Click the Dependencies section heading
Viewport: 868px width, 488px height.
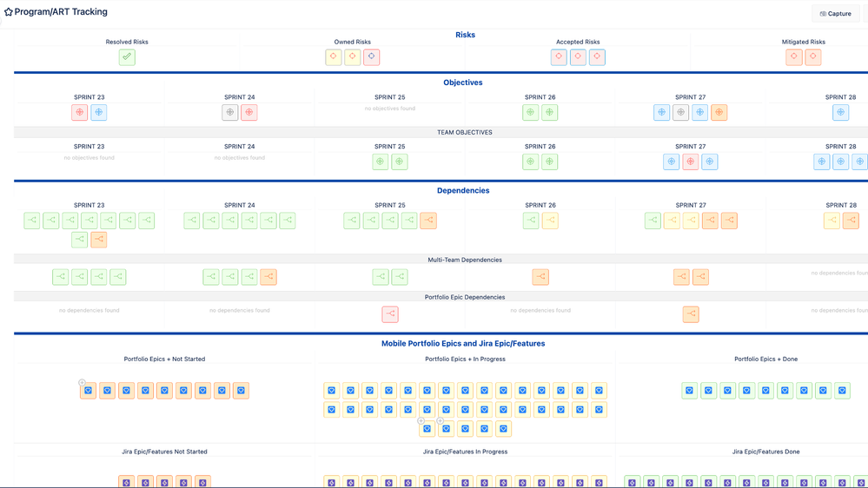click(x=463, y=190)
